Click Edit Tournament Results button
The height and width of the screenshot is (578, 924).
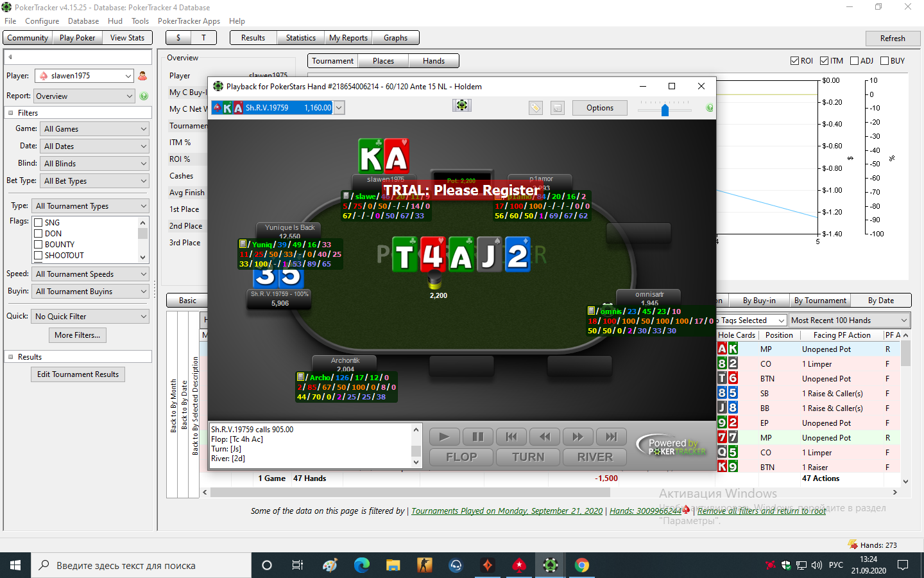[78, 374]
